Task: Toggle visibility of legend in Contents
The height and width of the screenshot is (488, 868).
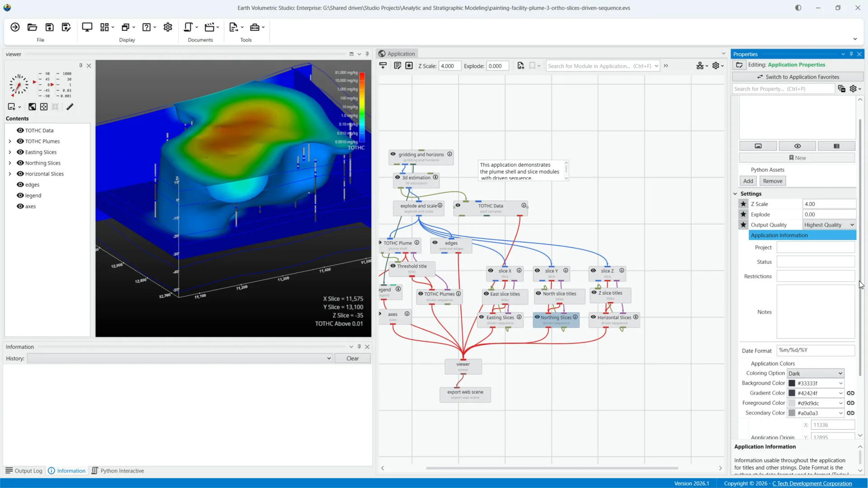Action: pos(20,195)
